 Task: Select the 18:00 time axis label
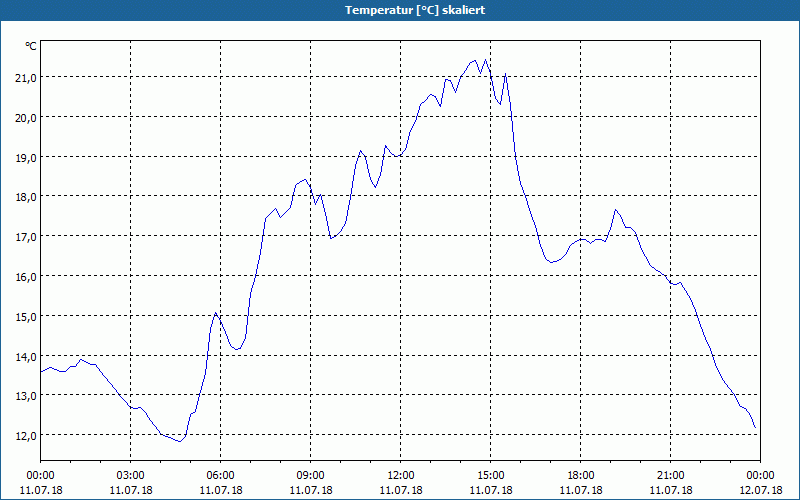tap(581, 476)
